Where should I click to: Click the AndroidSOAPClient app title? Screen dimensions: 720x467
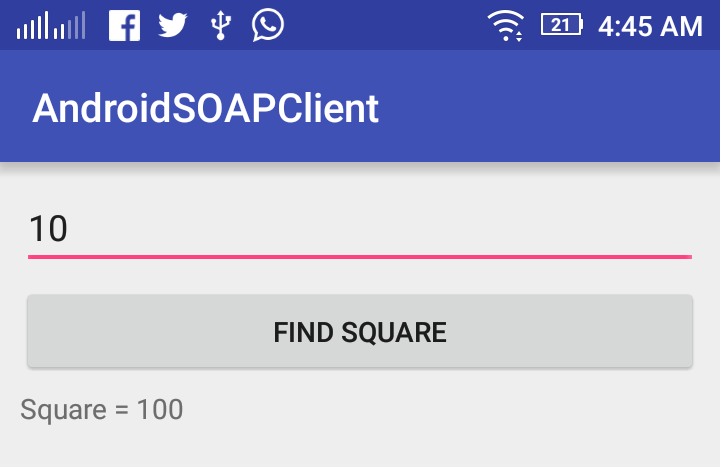[x=205, y=108]
